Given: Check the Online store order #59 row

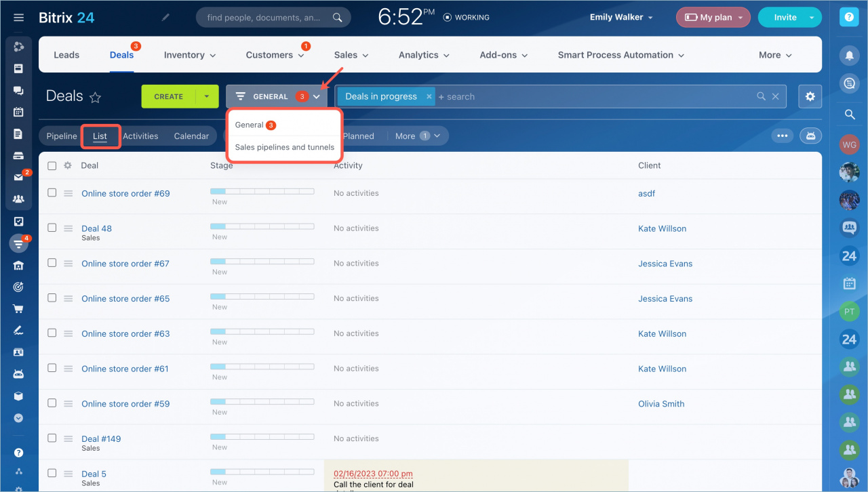Looking at the screenshot, I should click(52, 403).
